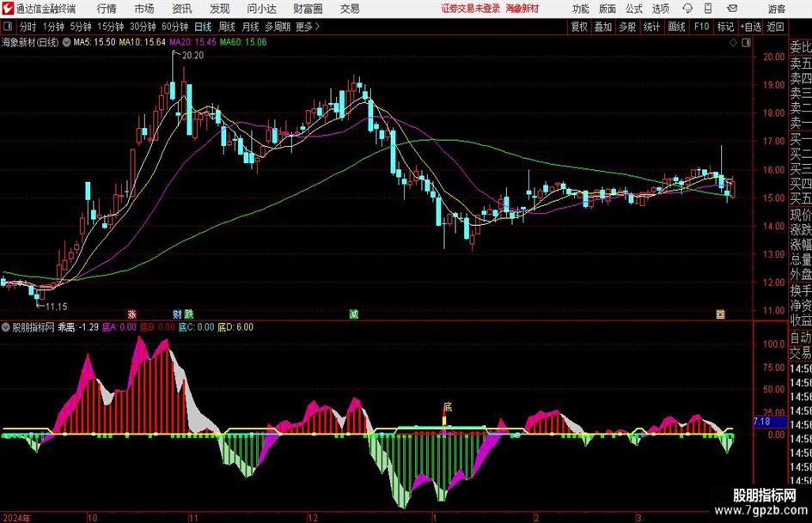Open the F10 company info
The image size is (812, 523).
pyautogui.click(x=702, y=27)
